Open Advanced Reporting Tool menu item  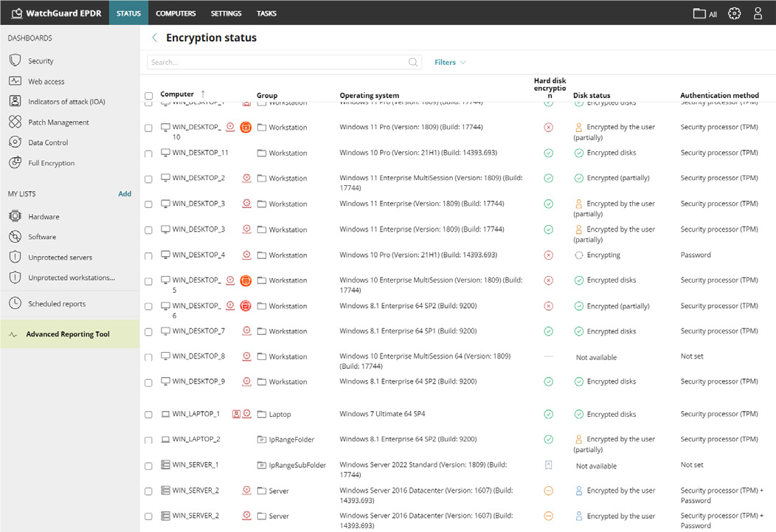70,334
